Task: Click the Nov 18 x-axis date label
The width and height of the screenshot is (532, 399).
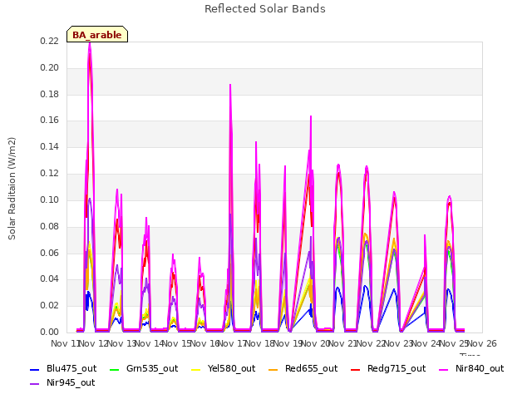Action: tap(260, 343)
